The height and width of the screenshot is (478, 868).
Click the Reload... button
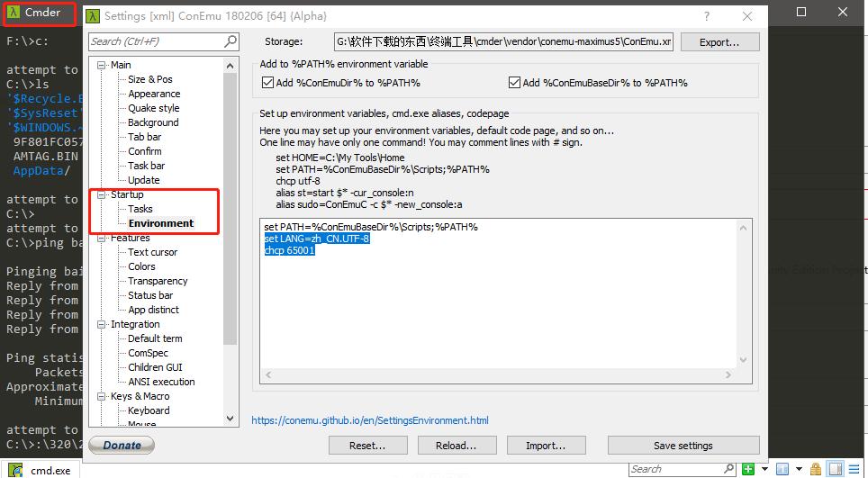click(x=457, y=446)
